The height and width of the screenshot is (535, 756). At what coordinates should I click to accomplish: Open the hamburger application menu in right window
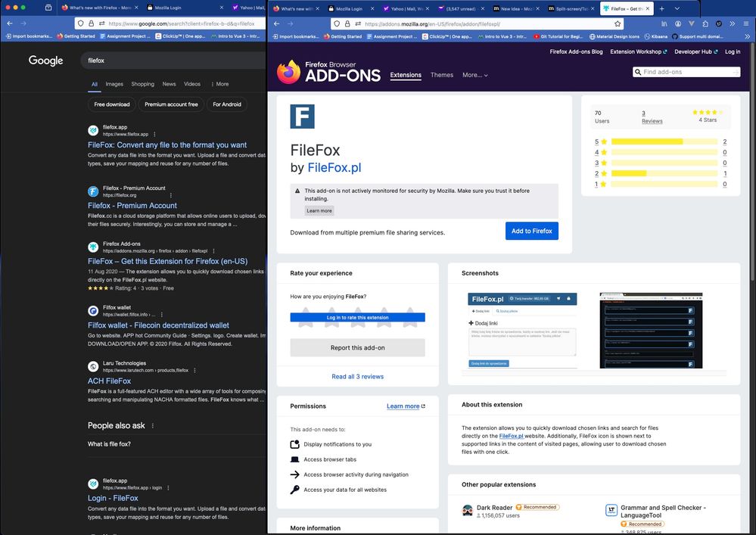(x=746, y=23)
